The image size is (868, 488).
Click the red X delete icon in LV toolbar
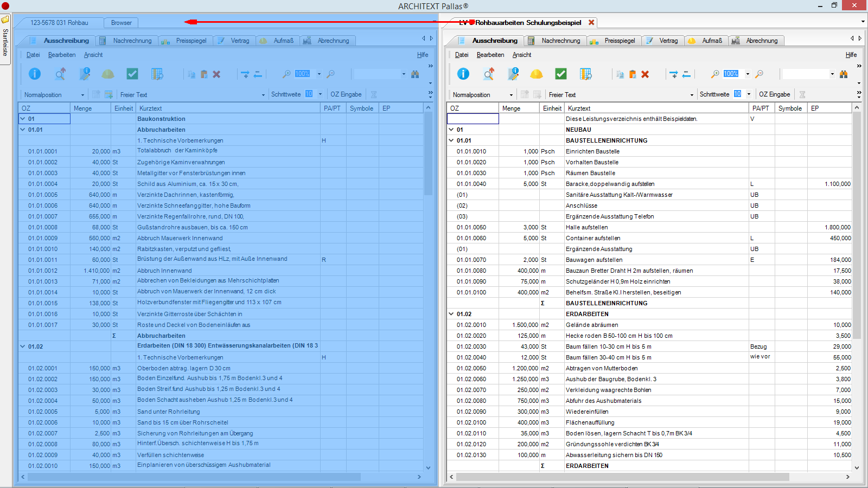[645, 74]
